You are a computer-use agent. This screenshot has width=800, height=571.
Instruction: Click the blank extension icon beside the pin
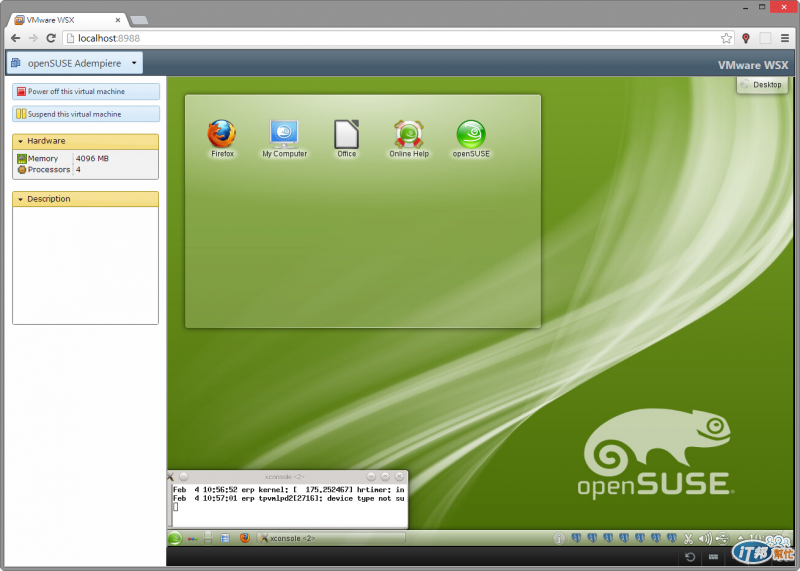coord(765,38)
